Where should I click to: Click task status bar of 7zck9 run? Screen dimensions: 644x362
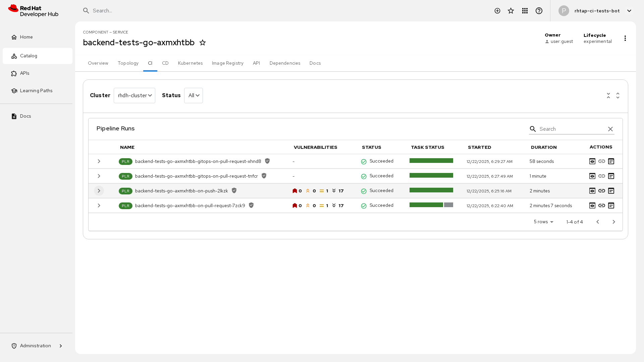point(431,205)
